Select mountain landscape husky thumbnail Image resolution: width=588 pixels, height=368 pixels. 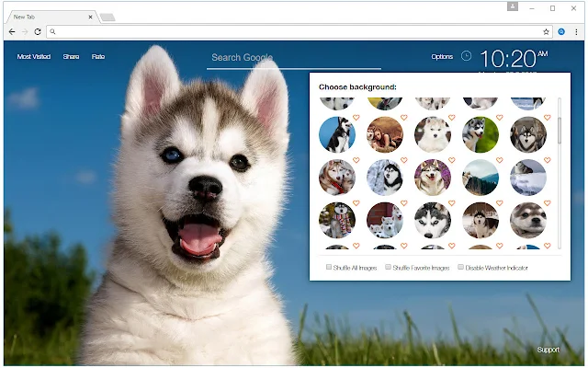pyautogui.click(x=481, y=178)
